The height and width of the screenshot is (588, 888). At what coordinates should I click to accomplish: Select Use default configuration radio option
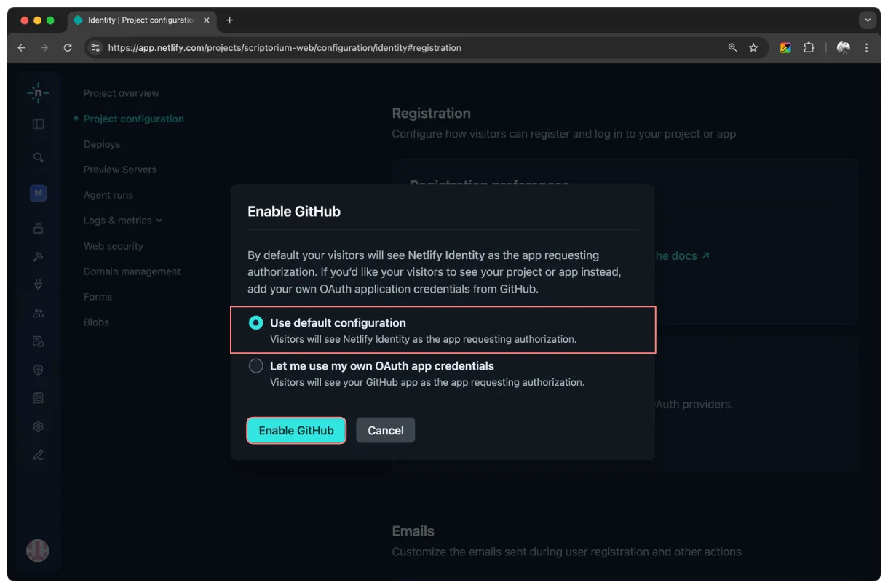pos(256,323)
